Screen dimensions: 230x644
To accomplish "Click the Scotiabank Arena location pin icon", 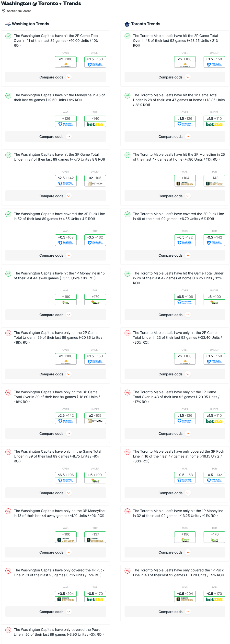I will click(3, 11).
